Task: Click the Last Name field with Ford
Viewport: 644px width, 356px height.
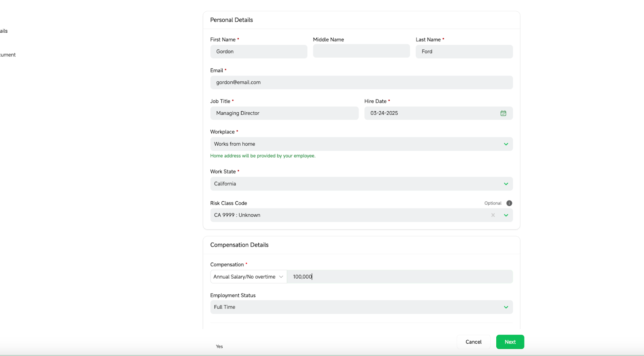Action: [x=464, y=52]
